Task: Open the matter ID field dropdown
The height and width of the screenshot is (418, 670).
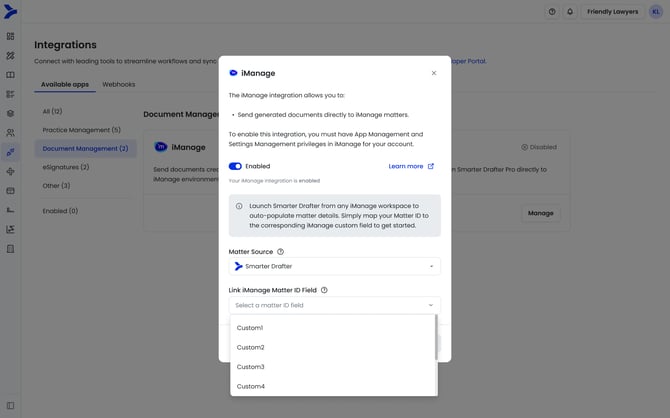Action: coord(335,305)
